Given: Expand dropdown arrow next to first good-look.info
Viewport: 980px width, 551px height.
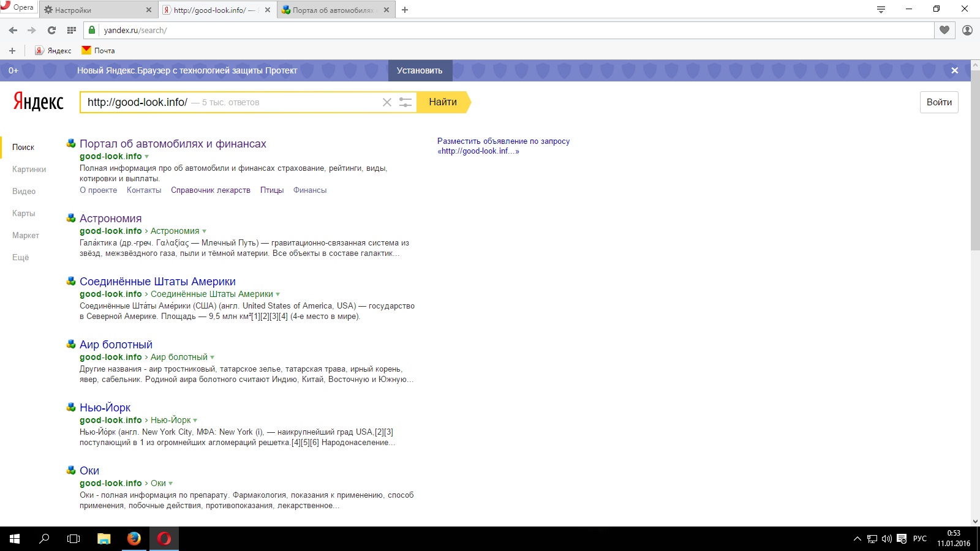Looking at the screenshot, I should pos(146,157).
